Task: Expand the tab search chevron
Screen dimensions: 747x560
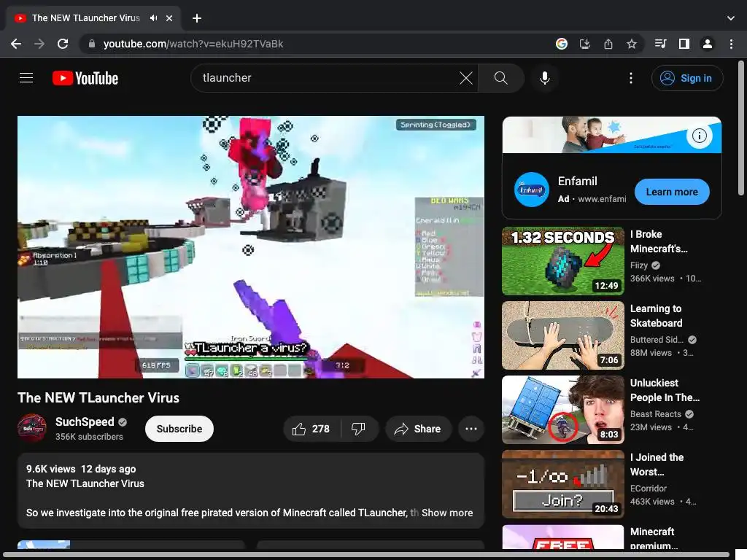Action: pyautogui.click(x=731, y=18)
